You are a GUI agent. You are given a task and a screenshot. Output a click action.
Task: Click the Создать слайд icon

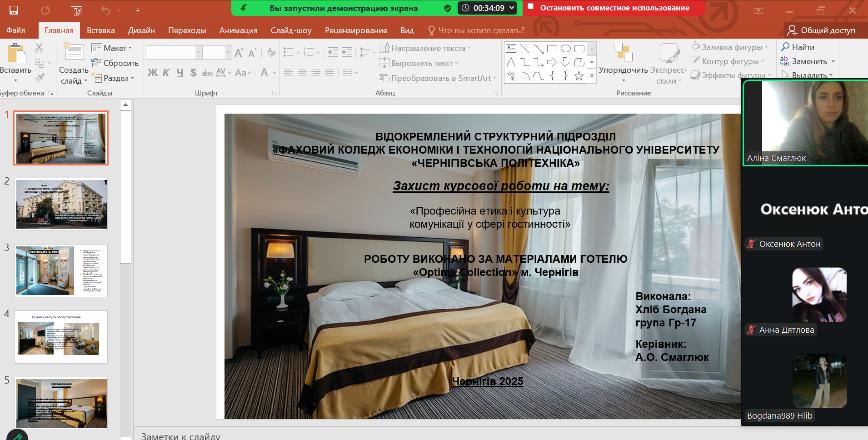[x=74, y=53]
